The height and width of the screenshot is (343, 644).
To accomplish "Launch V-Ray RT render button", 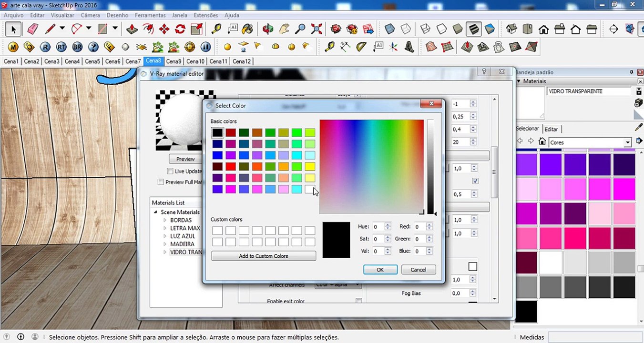I will pyautogui.click(x=61, y=47).
